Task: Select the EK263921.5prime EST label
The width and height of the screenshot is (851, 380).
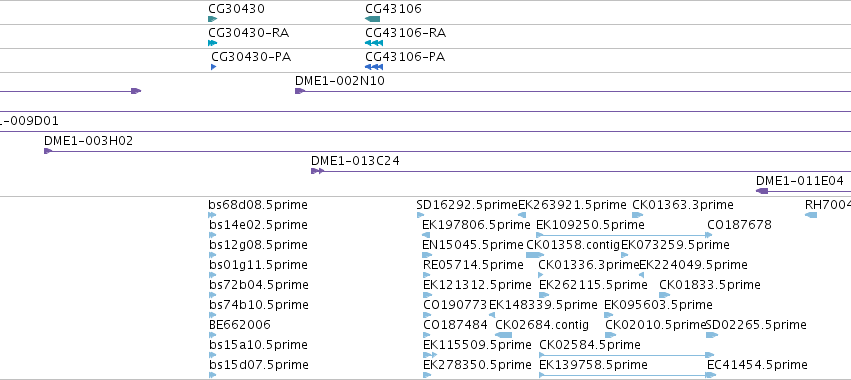Action: pos(572,205)
